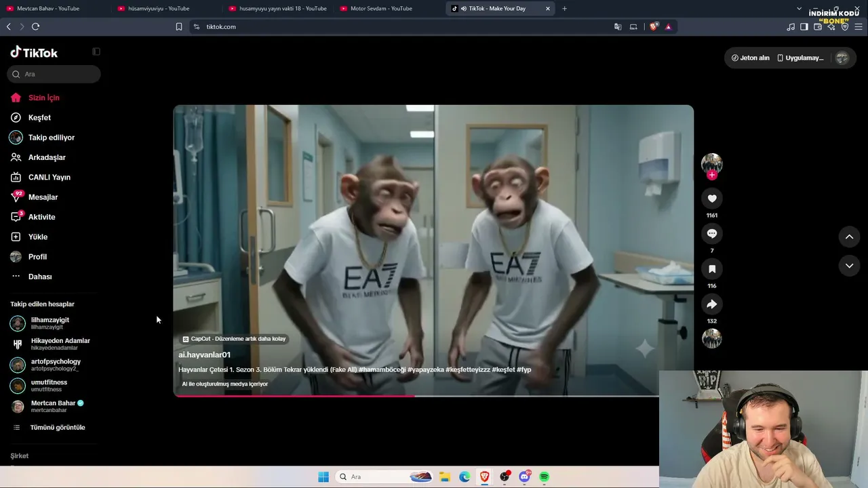The image size is (868, 488).
Task: Follow the creator with the red plus badge
Action: 711,175
